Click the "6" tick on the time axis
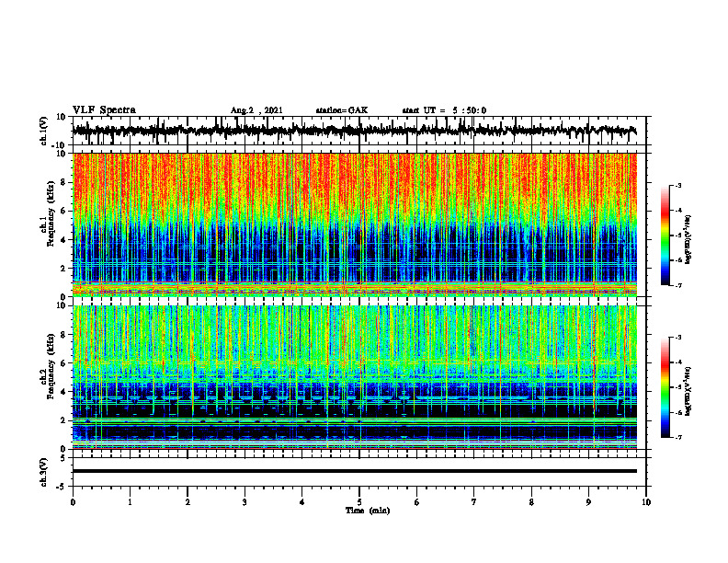Image resolution: width=728 pixels, height=563 pixels. click(x=417, y=502)
